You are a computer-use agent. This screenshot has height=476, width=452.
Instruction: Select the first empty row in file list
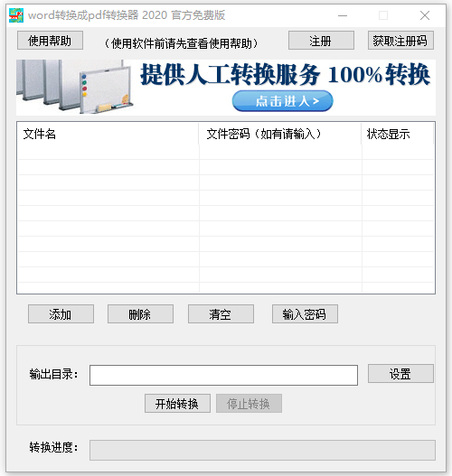click(x=226, y=152)
